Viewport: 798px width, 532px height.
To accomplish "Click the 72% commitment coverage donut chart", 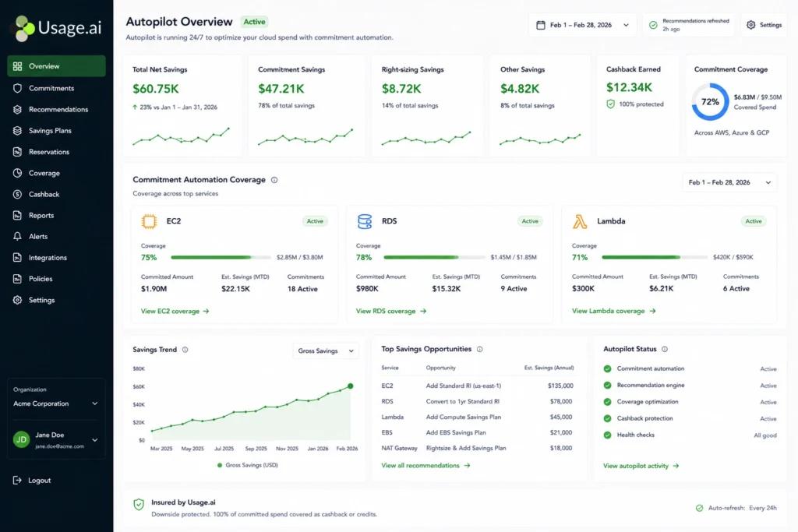I will pos(710,102).
